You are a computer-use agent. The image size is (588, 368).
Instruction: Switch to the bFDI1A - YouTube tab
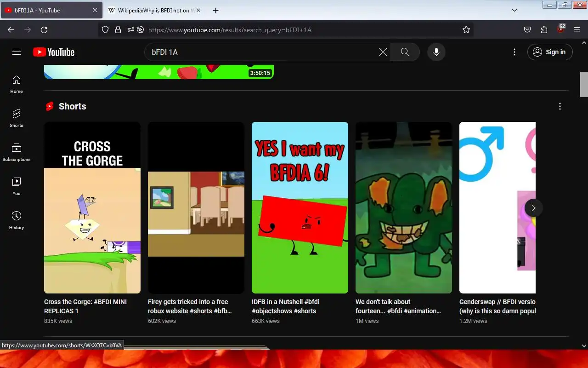(x=51, y=10)
